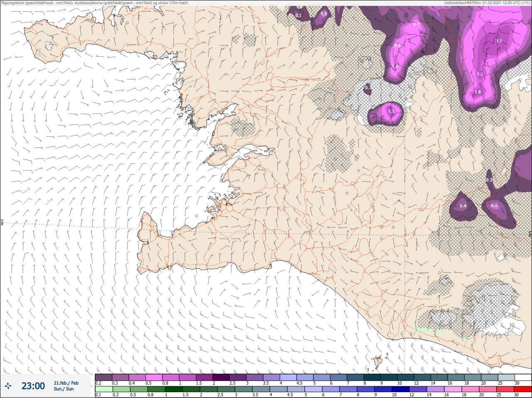Click the 1.6 precipitation value on the map
532x398 pixels.
tap(478, 92)
